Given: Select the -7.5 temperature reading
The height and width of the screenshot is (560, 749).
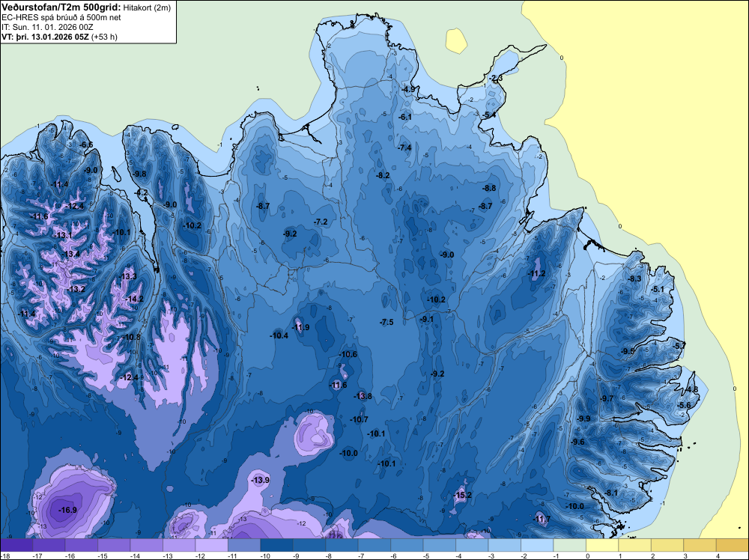Looking at the screenshot, I should click(x=386, y=322).
